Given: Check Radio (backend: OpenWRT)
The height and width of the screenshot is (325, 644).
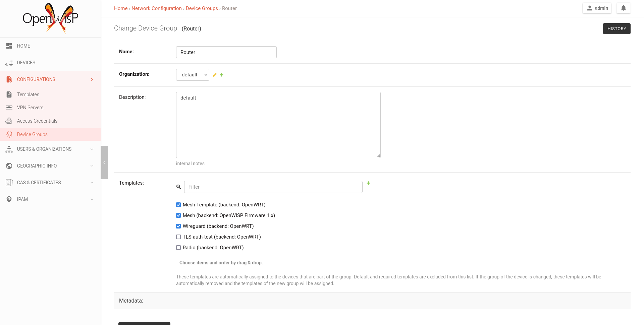Looking at the screenshot, I should tap(178, 248).
